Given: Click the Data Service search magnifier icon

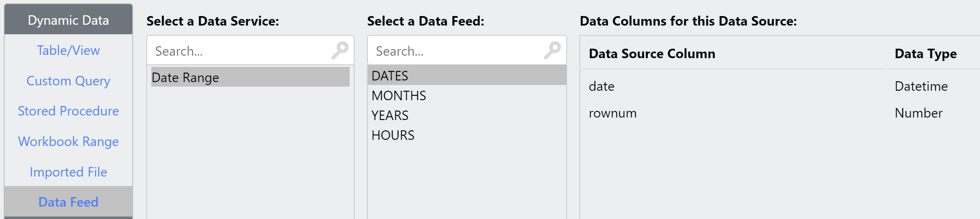Looking at the screenshot, I should coord(340,50).
